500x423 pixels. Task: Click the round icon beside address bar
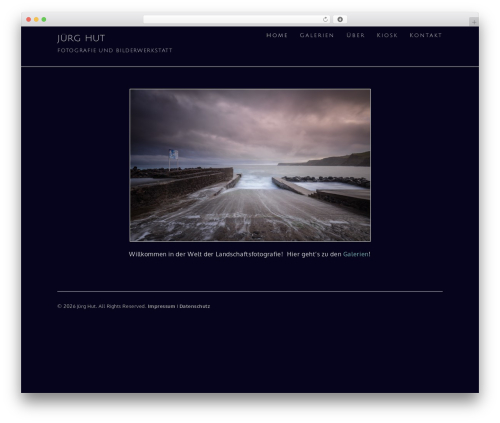[340, 20]
